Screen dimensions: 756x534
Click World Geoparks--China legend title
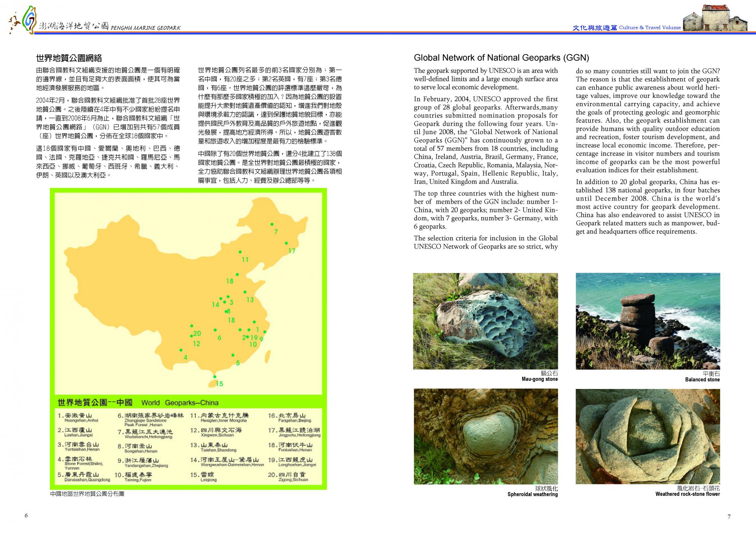pos(180,403)
